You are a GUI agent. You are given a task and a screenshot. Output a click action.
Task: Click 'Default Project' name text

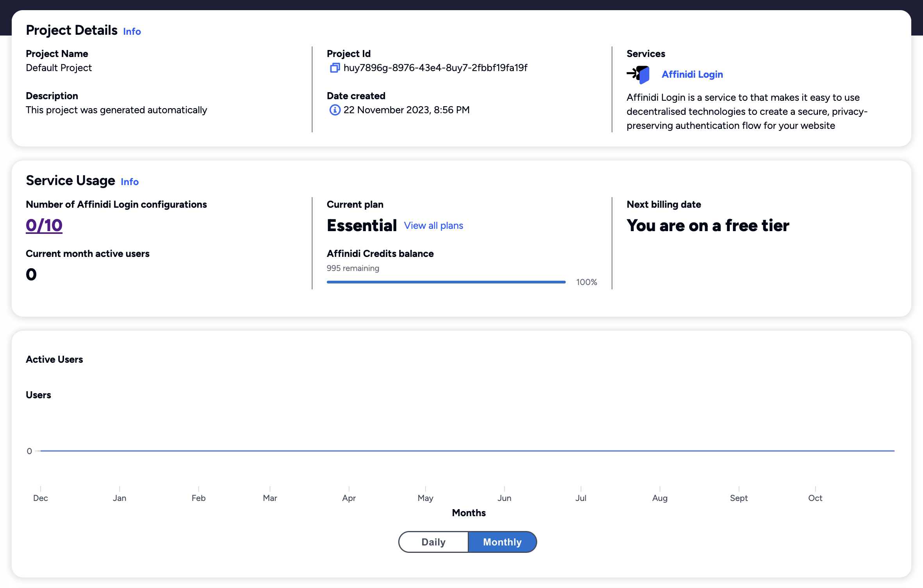[x=59, y=68]
